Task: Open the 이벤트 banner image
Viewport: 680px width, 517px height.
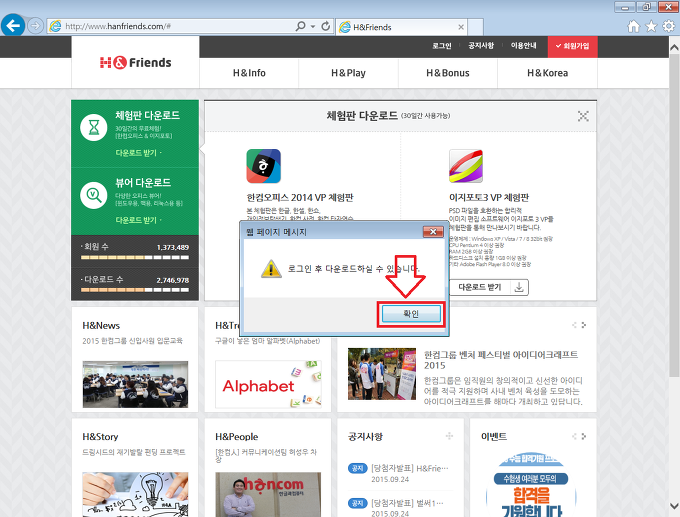Action: point(531,485)
